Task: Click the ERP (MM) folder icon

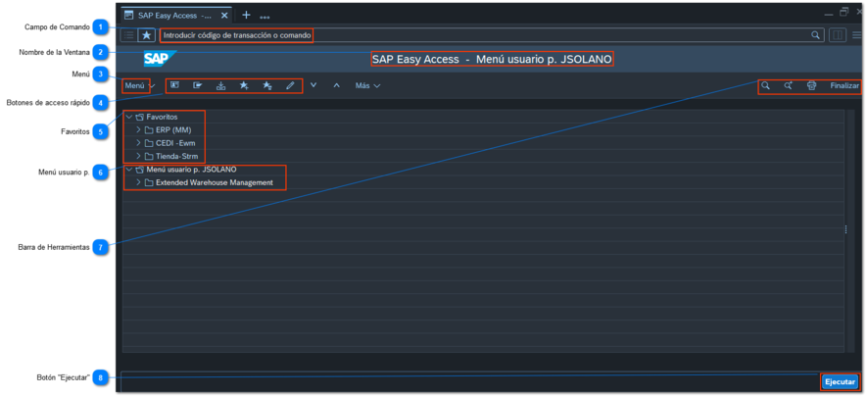Action: 149,130
